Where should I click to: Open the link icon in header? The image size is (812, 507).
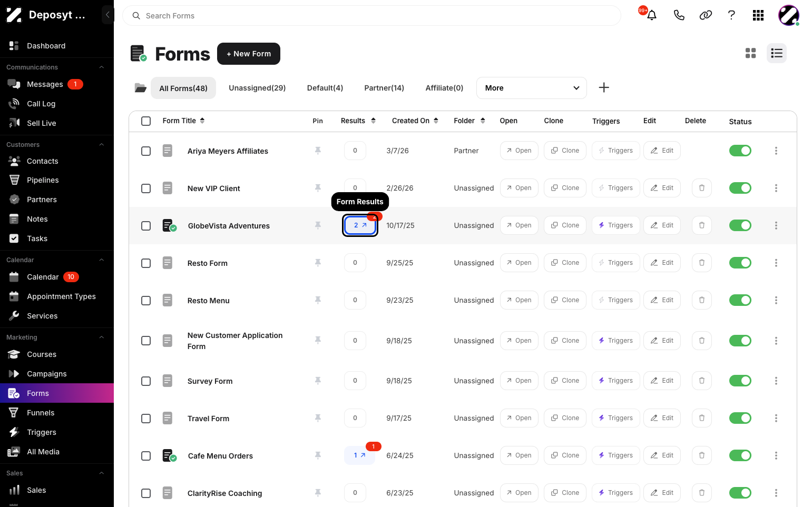706,15
